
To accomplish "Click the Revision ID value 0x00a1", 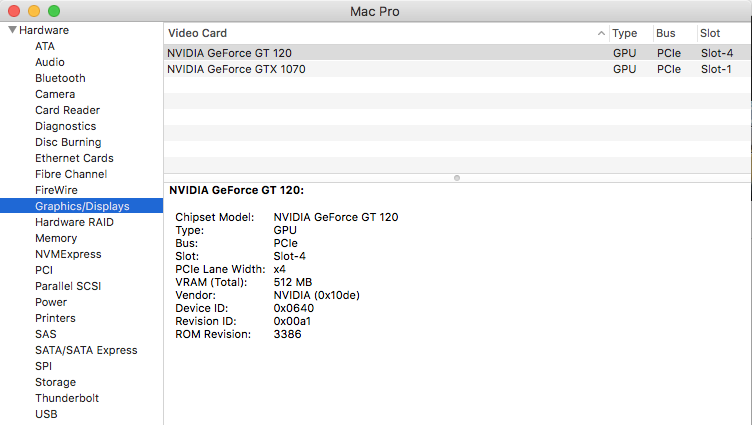I will pos(292,321).
